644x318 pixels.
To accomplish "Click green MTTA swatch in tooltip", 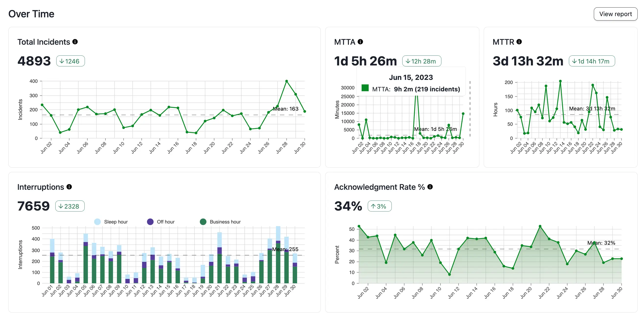I will [365, 88].
